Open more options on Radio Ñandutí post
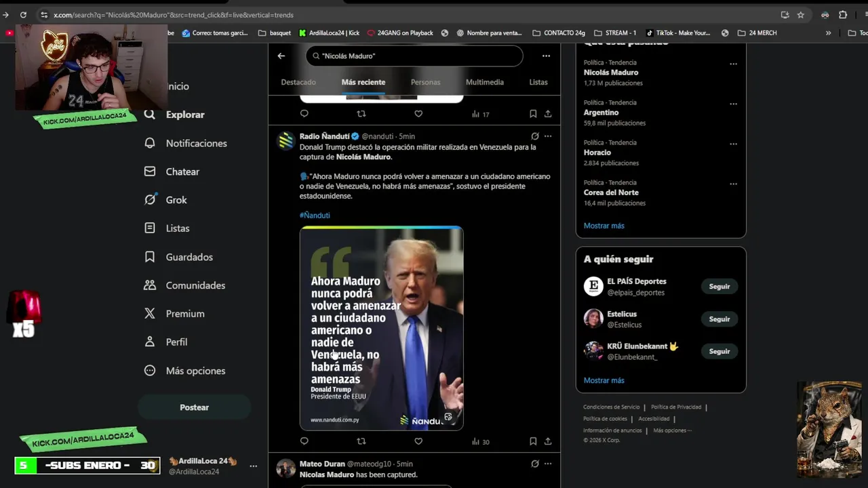Screen dimensions: 868x488 pos(548,136)
